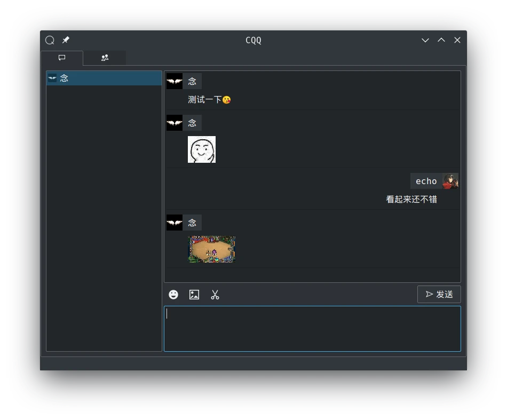Open the game screenshot thumbnail
This screenshot has width=507, height=420.
[x=212, y=249]
